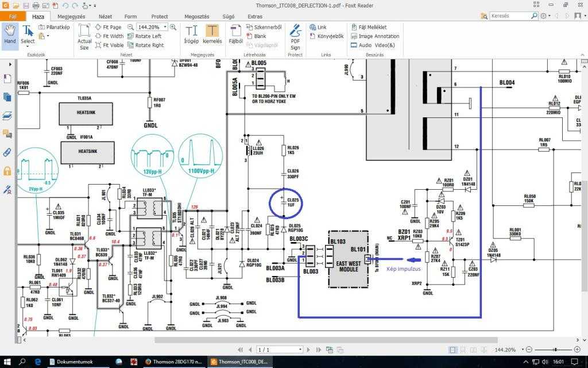Open the Security lock panel

coord(7,171)
